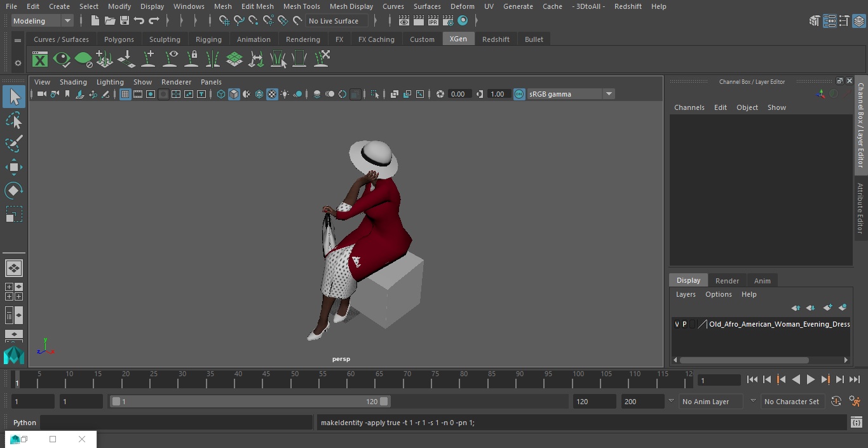Image resolution: width=868 pixels, height=448 pixels.
Task: Toggle the color management icon beside sRGB gamma
Action: [519, 94]
